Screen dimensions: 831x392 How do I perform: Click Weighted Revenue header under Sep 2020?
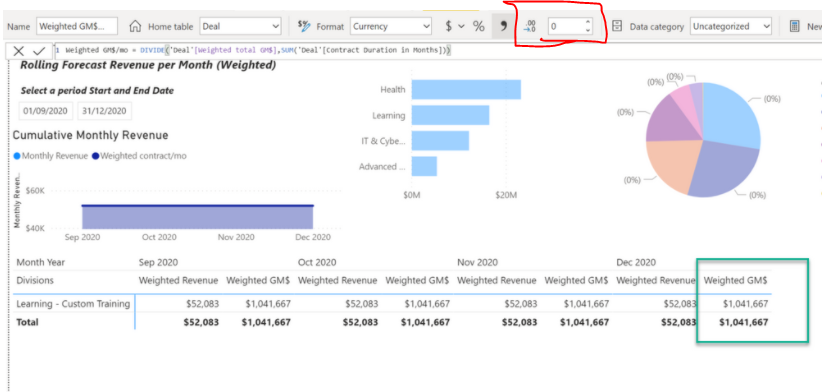pos(179,280)
